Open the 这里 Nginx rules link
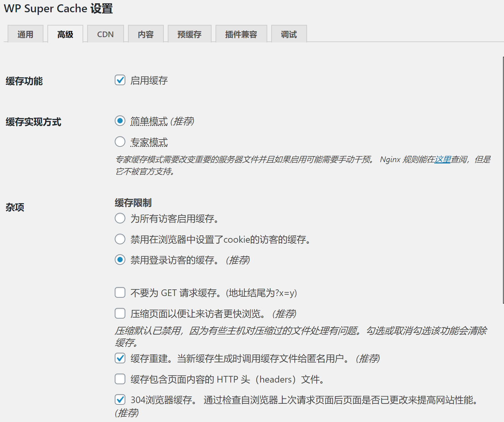This screenshot has width=504, height=422. (443, 159)
